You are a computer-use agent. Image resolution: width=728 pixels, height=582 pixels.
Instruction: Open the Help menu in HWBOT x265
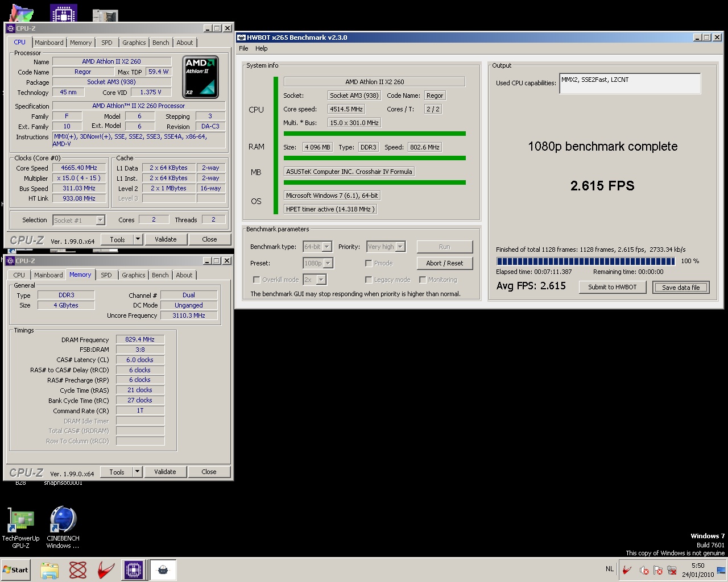click(262, 48)
